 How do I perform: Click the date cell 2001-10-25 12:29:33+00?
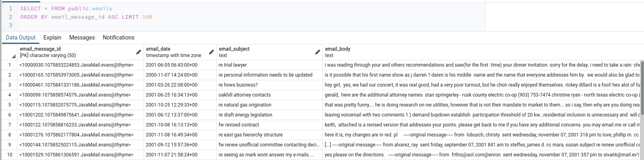[171, 105]
